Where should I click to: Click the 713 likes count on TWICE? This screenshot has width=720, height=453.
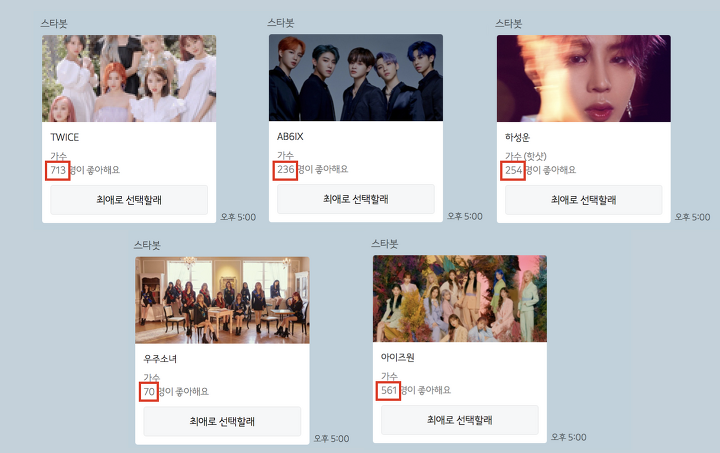tap(58, 170)
